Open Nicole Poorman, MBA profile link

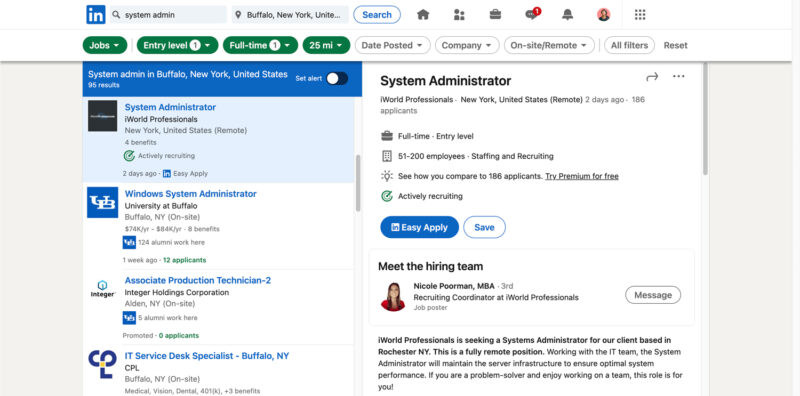(x=454, y=286)
